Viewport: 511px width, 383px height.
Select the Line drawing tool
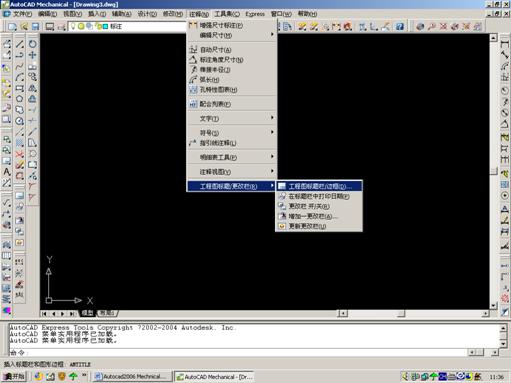[20, 44]
